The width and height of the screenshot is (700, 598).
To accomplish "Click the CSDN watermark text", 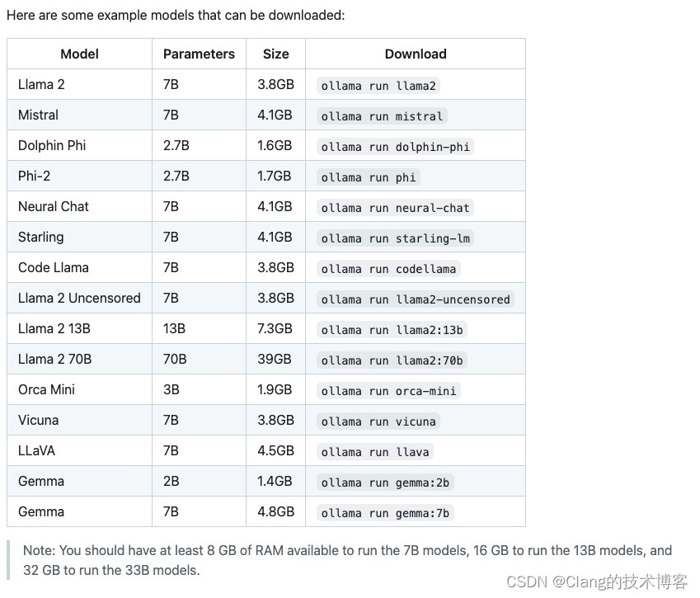I will pos(597,582).
